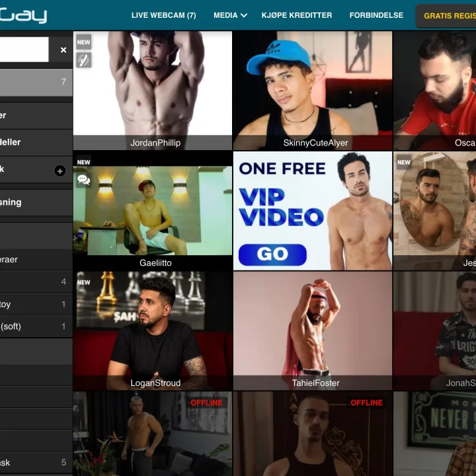
Task: Click the phone icon on JordanPhillip thumbnail
Action: tap(83, 59)
